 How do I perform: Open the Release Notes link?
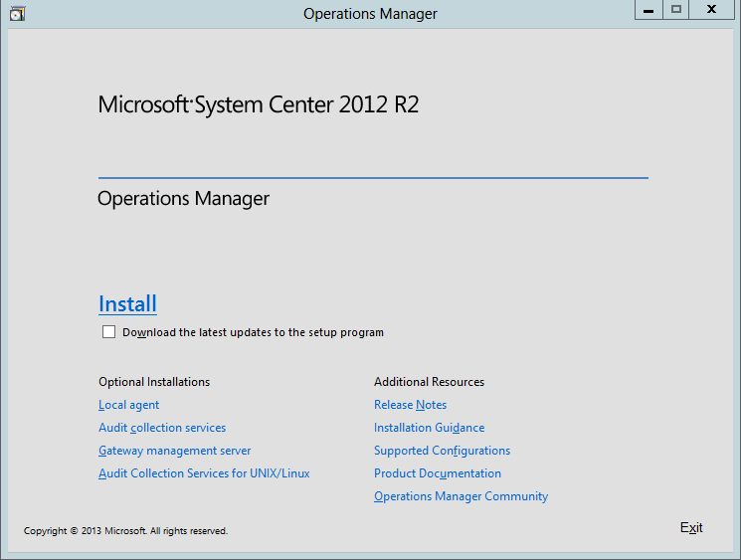(x=410, y=405)
